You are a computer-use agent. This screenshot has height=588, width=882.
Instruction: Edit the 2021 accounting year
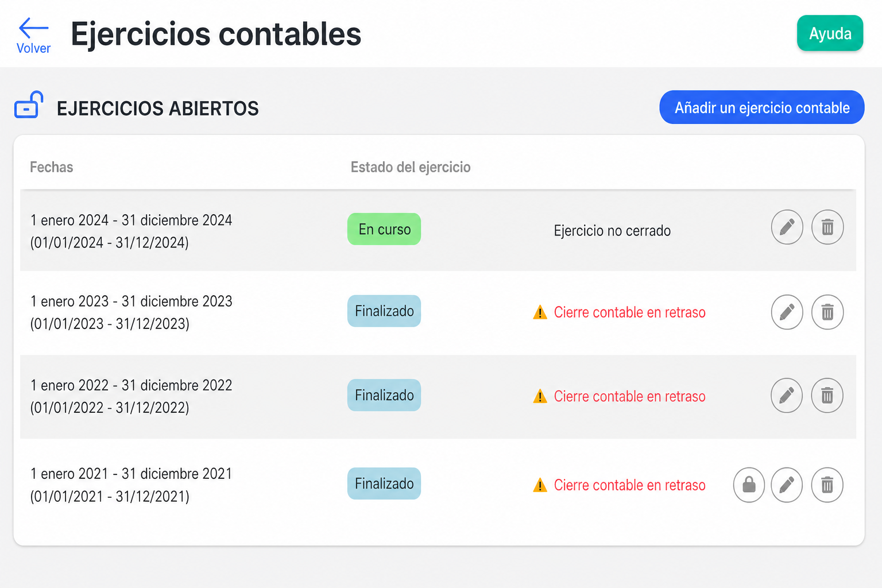[x=787, y=485]
